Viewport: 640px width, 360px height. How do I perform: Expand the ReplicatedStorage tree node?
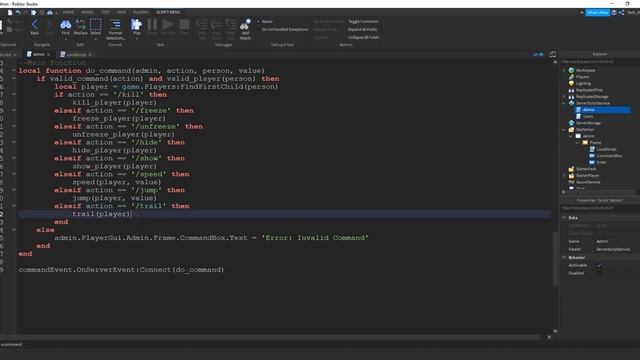[564, 97]
